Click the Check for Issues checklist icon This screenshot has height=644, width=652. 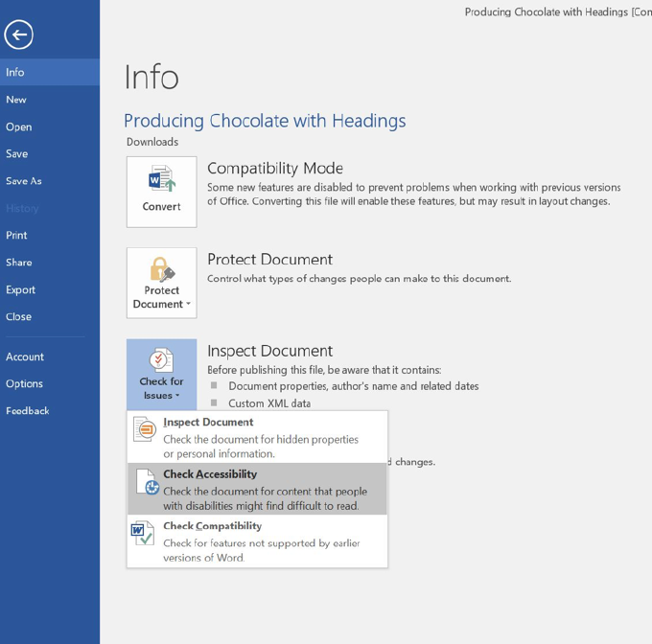(161, 359)
